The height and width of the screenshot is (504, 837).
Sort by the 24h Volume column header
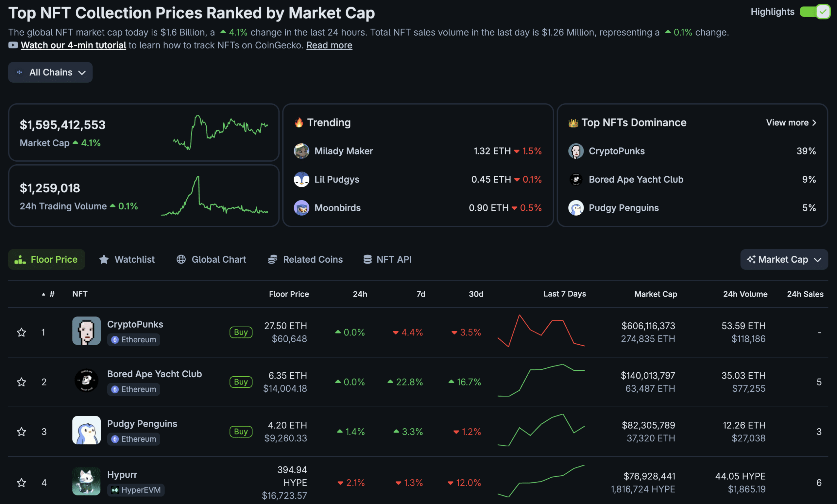point(745,294)
